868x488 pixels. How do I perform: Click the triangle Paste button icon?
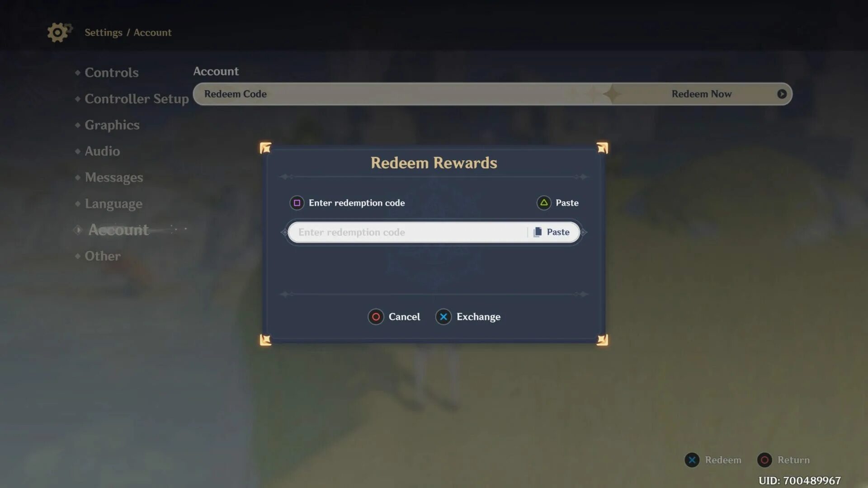[544, 203]
